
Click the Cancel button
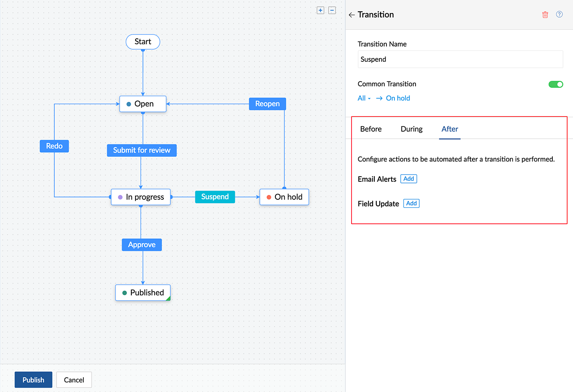click(74, 380)
